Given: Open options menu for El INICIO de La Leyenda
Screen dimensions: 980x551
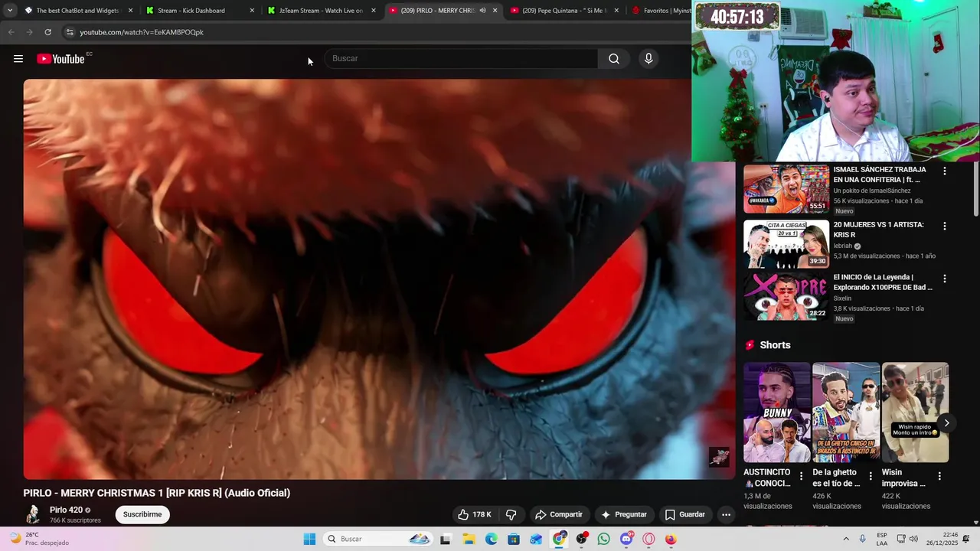Looking at the screenshot, I should 945,279.
